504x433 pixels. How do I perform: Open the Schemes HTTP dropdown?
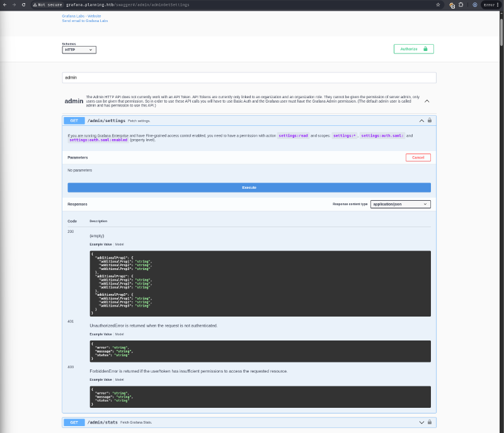78,50
